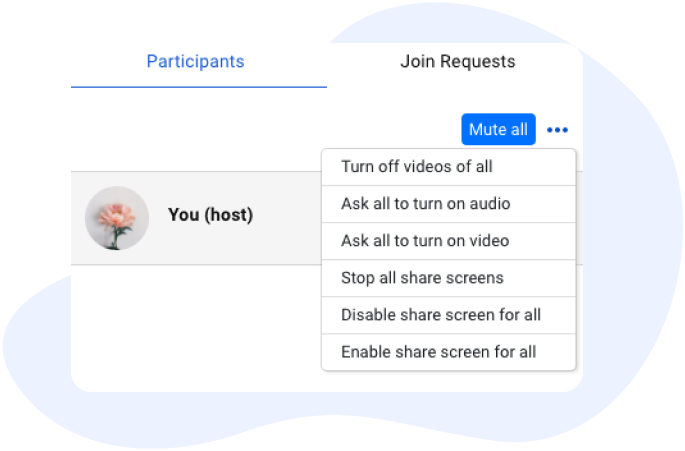Click Disable share screen for all
Image resolution: width=685 pixels, height=451 pixels.
[x=449, y=316]
